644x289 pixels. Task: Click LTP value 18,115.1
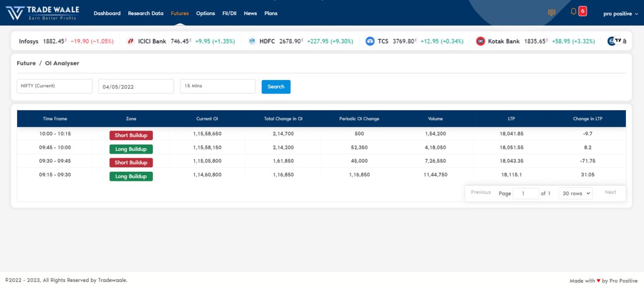(511, 175)
